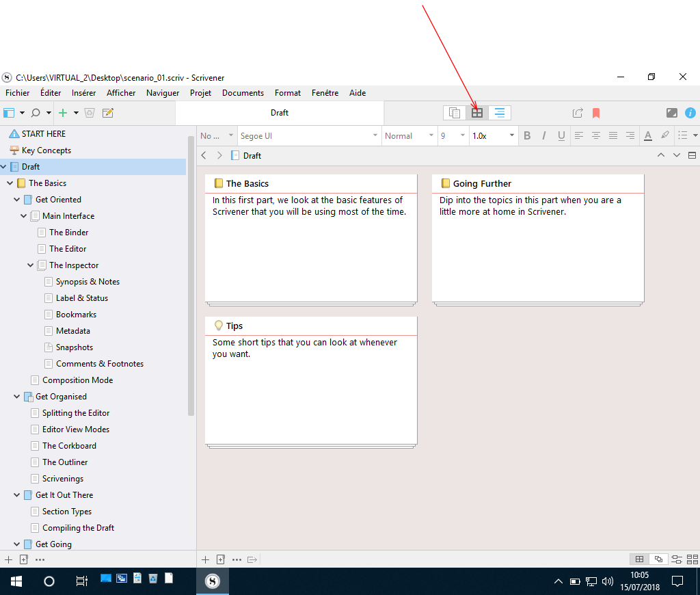Select Key Concepts in binder
This screenshot has height=595, width=700.
coord(46,150)
